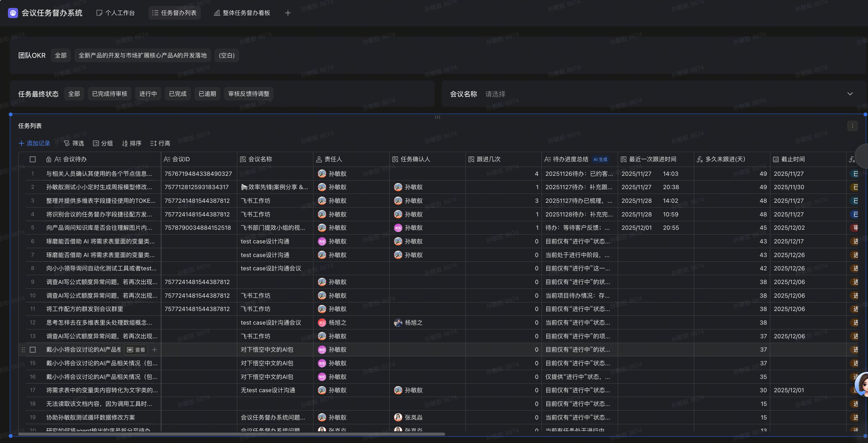This screenshot has height=443, width=868.
Task: Switch to the 个人工作台 tab
Action: pyautogui.click(x=115, y=13)
